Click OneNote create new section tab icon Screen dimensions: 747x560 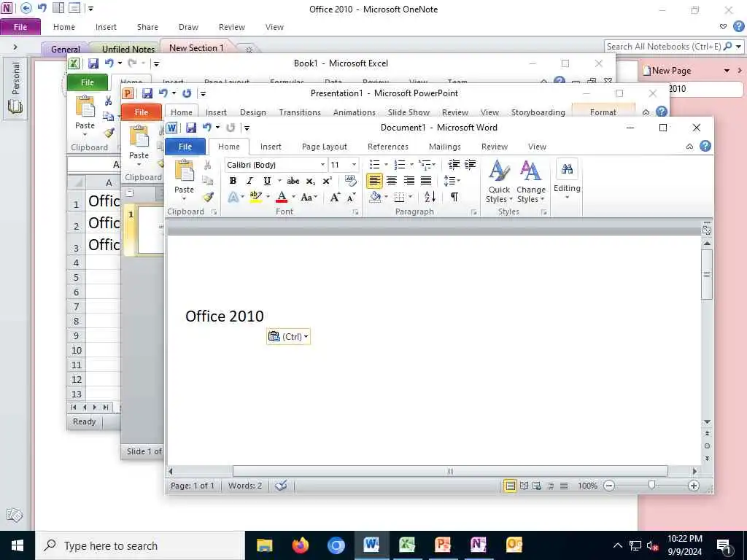click(249, 49)
